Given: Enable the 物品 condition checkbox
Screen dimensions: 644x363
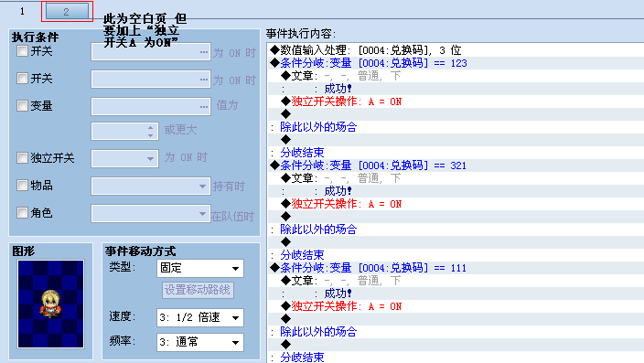Looking at the screenshot, I should (x=22, y=186).
